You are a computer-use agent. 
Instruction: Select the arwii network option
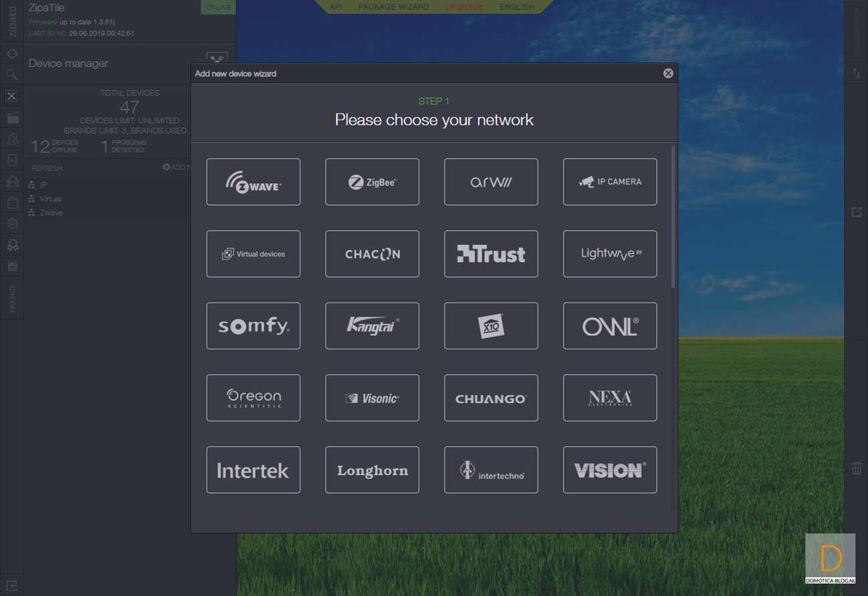point(491,182)
